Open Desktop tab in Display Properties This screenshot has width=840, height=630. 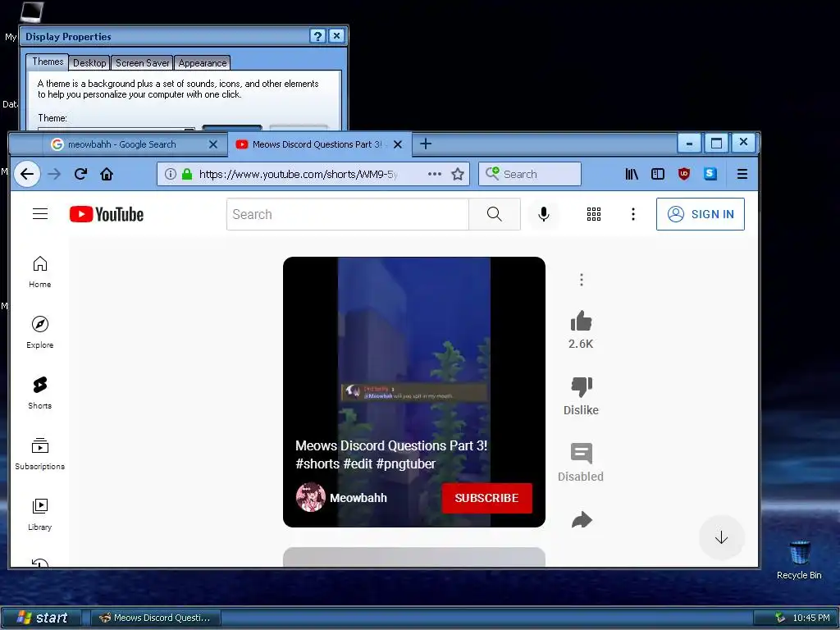point(89,63)
